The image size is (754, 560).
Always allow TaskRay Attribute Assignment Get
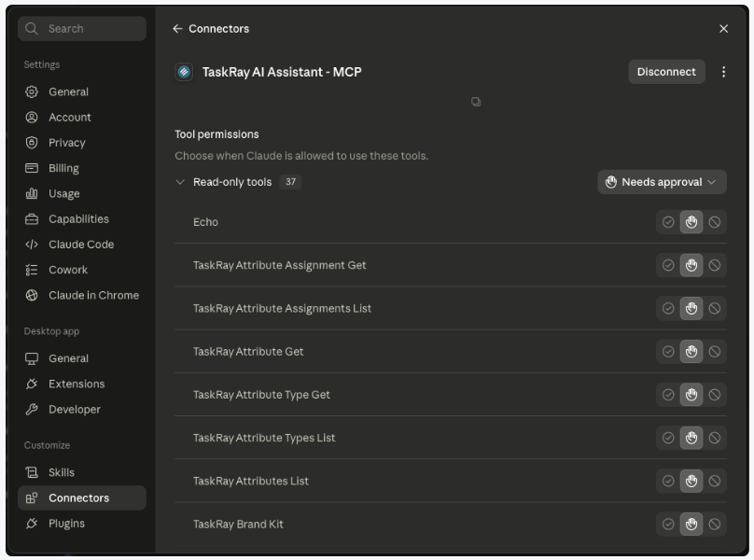click(x=668, y=266)
